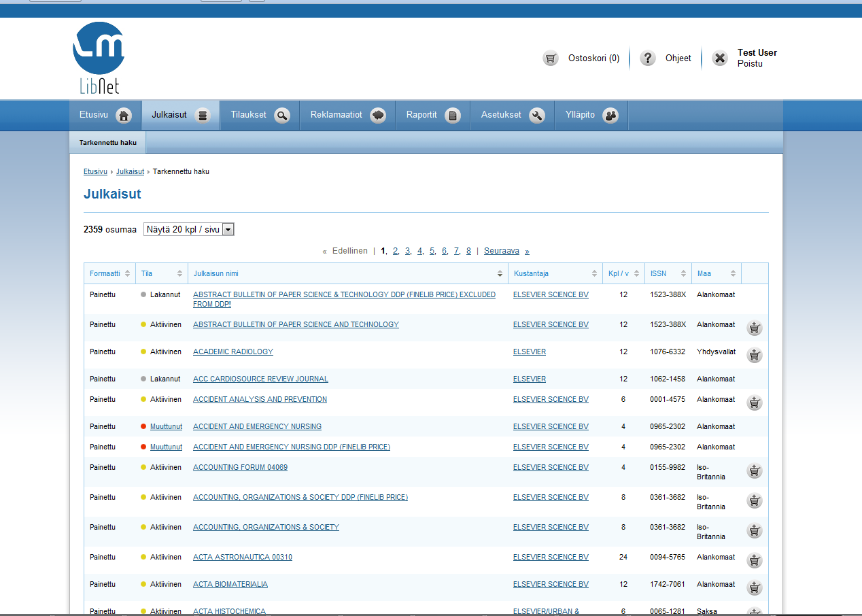
Task: Open the Etusivu navigation tab
Action: tap(105, 115)
